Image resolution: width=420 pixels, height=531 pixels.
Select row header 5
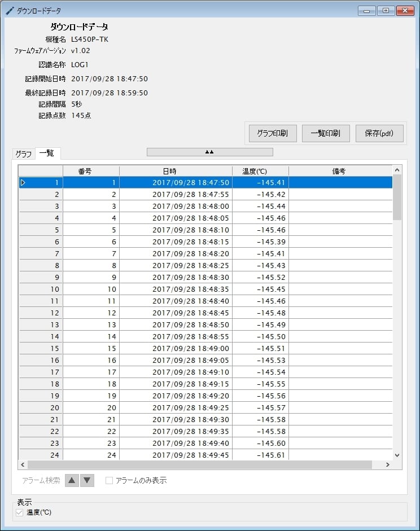tap(41, 230)
